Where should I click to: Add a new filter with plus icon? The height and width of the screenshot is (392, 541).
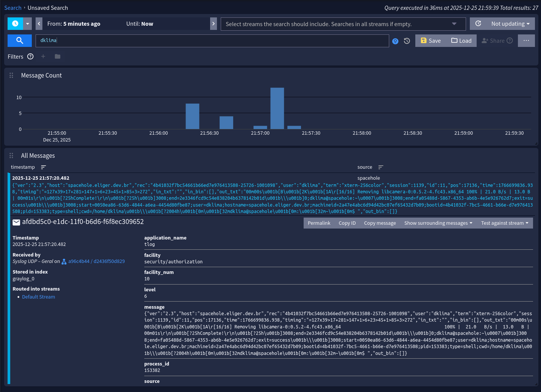pyautogui.click(x=43, y=56)
